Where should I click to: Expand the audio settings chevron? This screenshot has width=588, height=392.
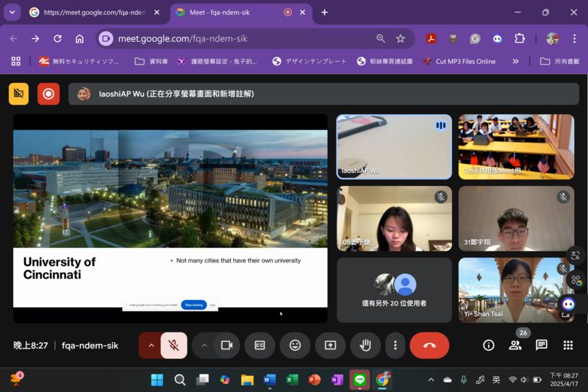point(151,345)
